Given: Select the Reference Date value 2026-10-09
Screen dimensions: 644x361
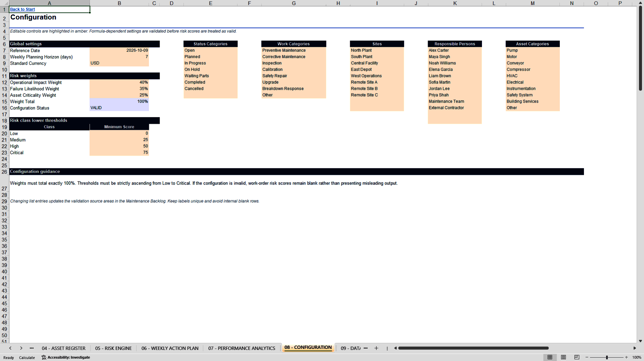Looking at the screenshot, I should 119,50.
